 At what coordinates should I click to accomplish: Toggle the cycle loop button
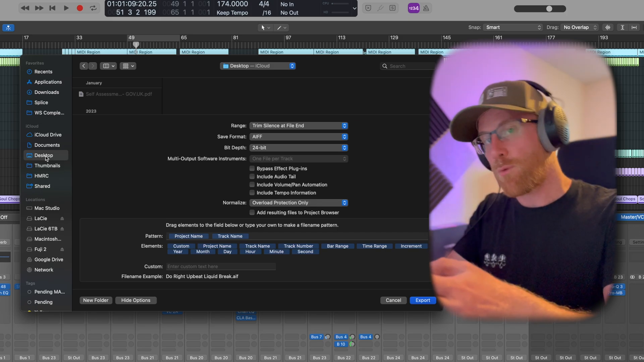(93, 8)
